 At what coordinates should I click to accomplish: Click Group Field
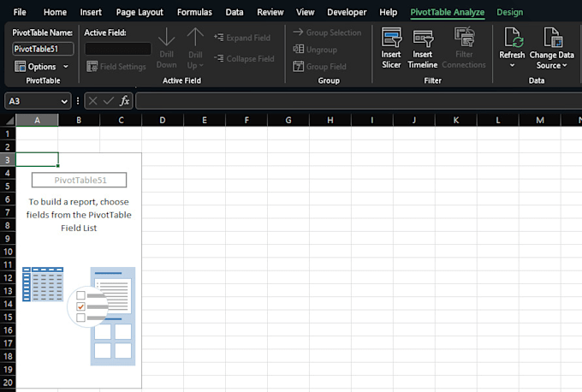point(319,67)
